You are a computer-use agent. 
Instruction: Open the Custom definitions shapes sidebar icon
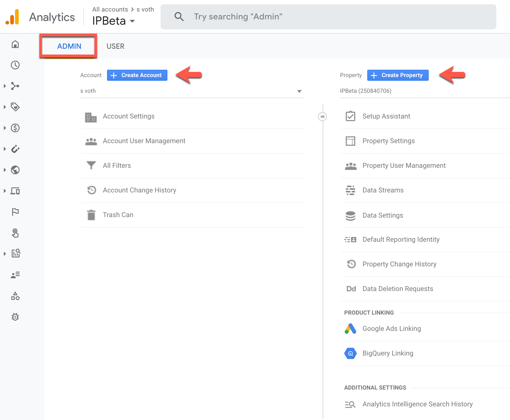pyautogui.click(x=15, y=296)
